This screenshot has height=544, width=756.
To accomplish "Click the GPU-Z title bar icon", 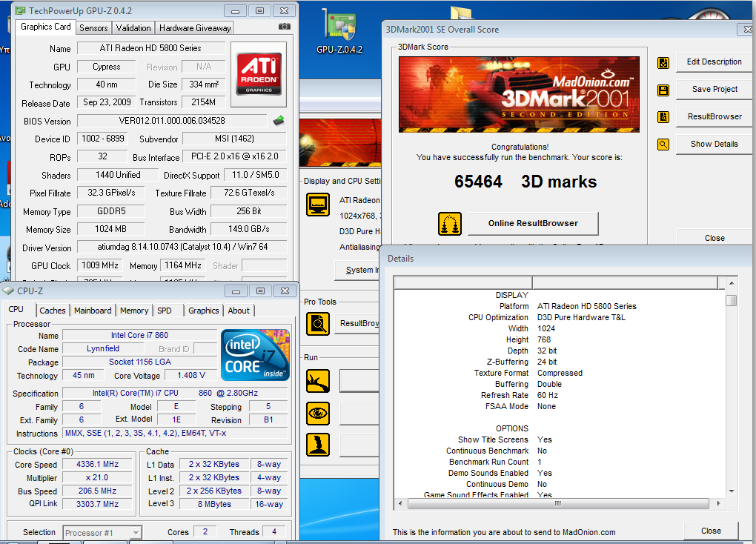I will point(20,10).
